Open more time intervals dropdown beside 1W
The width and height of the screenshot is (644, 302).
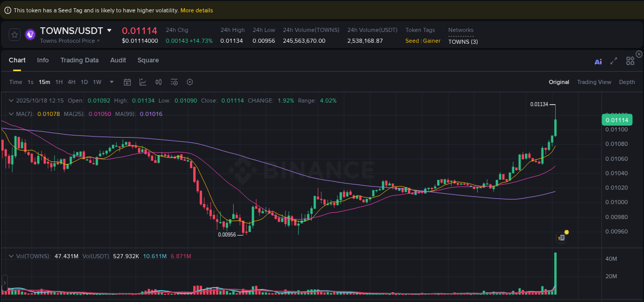point(111,82)
